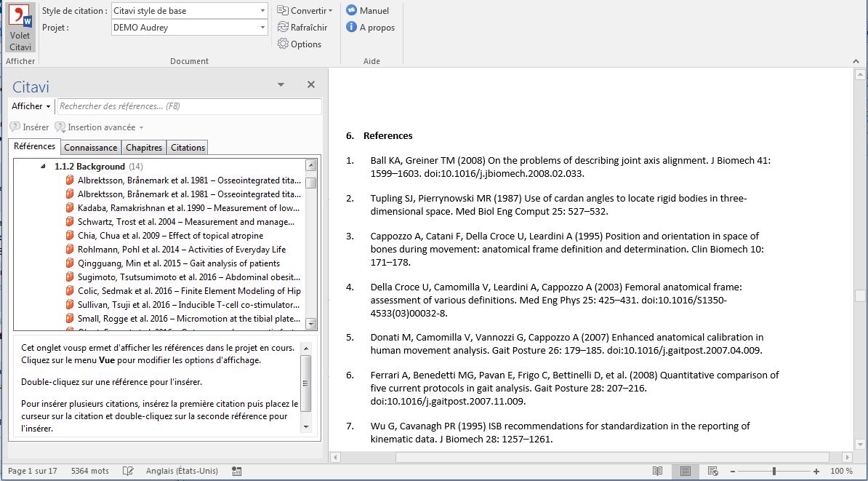Screen dimensions: 868x481
Task: Open the Citavi Options gear
Action: click(284, 44)
